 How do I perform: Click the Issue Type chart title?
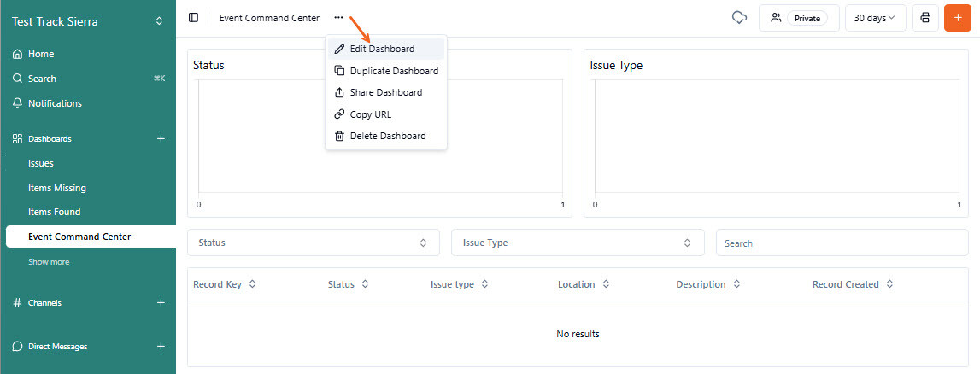[x=616, y=65]
